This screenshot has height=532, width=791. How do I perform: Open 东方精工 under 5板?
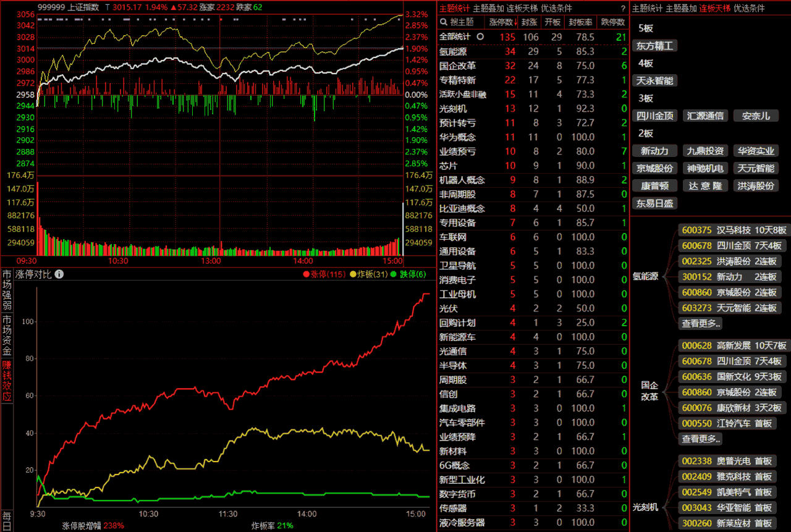click(x=655, y=46)
